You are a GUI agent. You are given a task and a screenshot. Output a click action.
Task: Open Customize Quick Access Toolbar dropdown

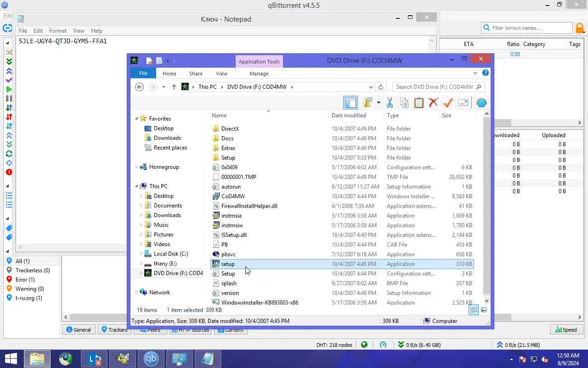point(168,61)
